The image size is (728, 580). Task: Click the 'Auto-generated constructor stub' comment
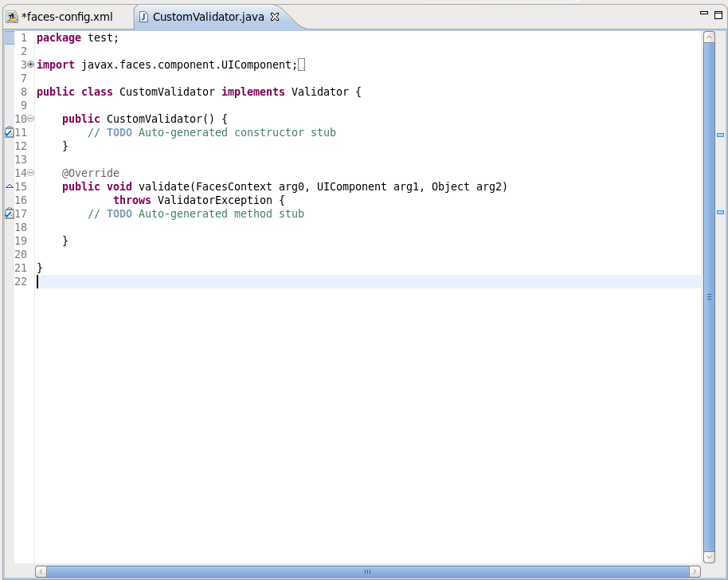pyautogui.click(x=237, y=133)
